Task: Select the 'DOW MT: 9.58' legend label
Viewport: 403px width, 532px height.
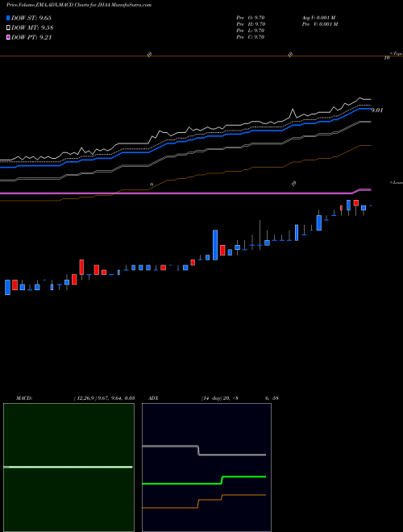Action: pos(32,28)
